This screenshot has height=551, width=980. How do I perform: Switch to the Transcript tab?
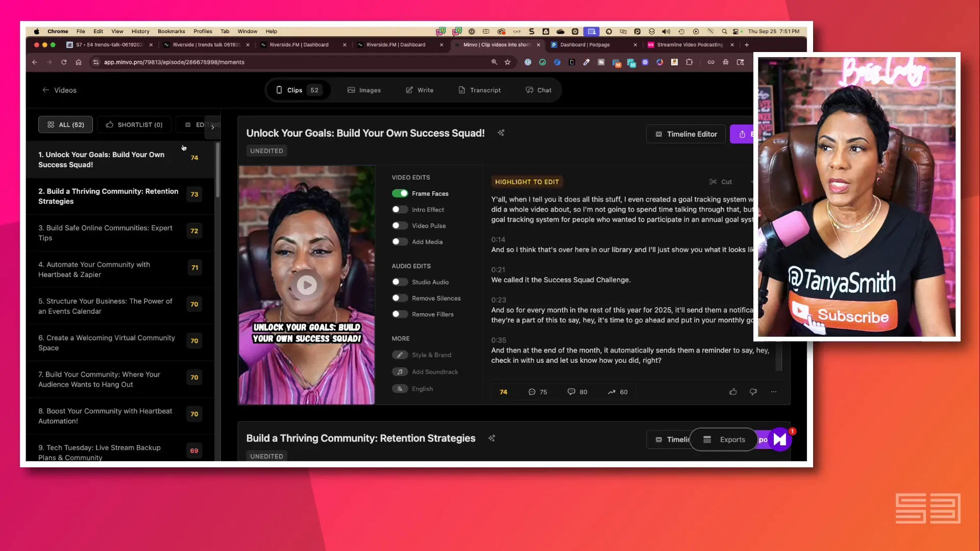pos(479,90)
